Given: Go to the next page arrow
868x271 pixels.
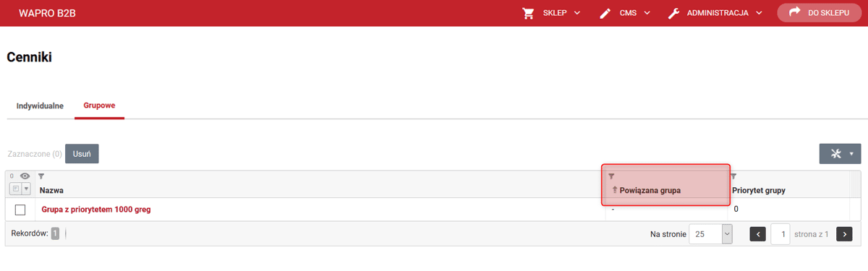Looking at the screenshot, I should tap(844, 234).
